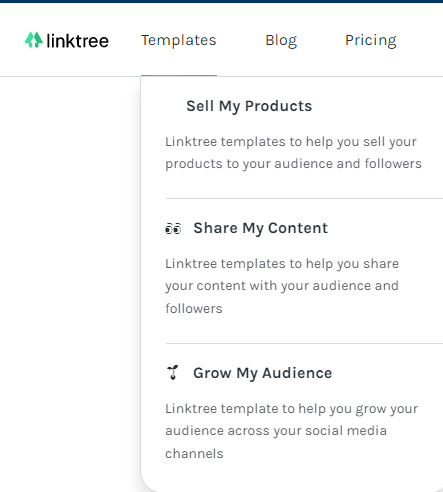Click the eyes emoji beside Share My Content
Viewport: 443px width, 492px height.
[x=173, y=229]
